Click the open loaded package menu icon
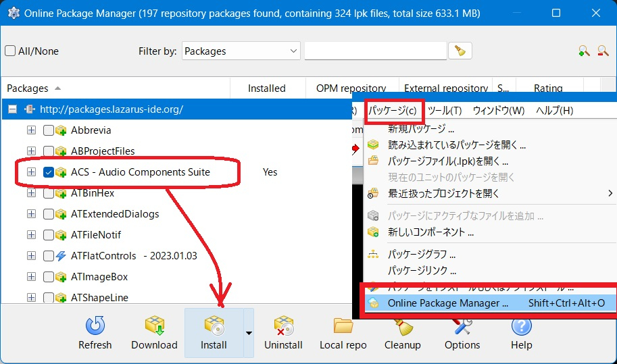The width and height of the screenshot is (617, 364). pos(373,145)
